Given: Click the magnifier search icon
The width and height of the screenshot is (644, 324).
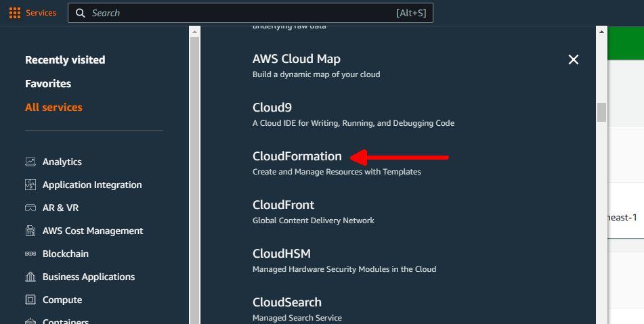Looking at the screenshot, I should [81, 13].
